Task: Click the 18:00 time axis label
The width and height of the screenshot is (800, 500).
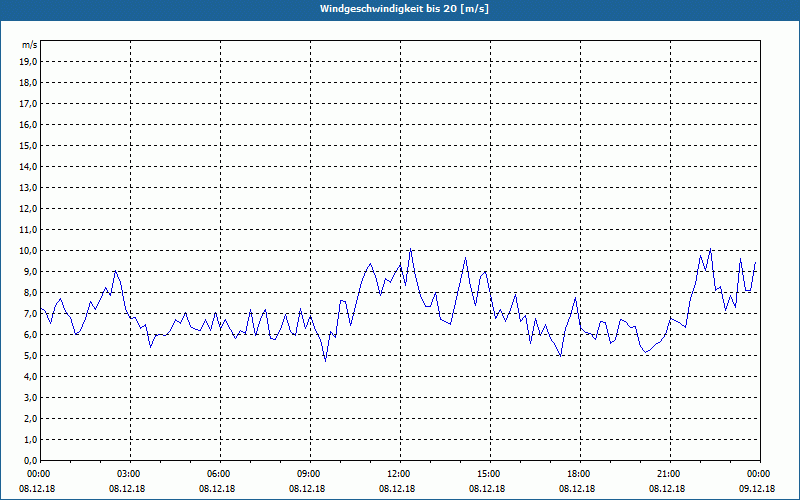Action: pyautogui.click(x=577, y=474)
